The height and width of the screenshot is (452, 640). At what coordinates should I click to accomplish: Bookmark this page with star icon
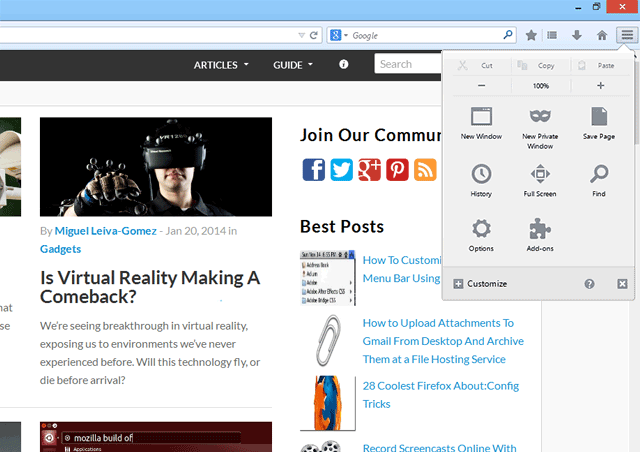[x=531, y=35]
